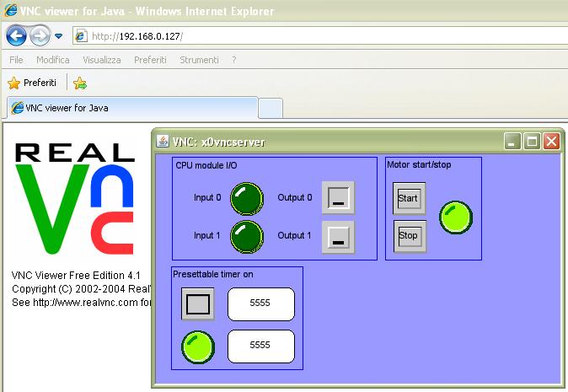Click the Copyright 2002-2004 text line
The width and height of the screenshot is (568, 392).
click(81, 289)
